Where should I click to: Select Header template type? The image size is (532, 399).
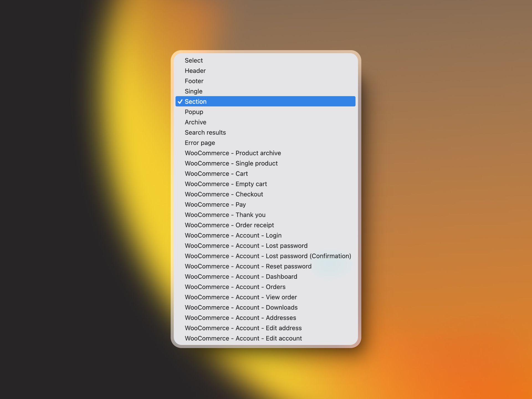(x=265, y=71)
